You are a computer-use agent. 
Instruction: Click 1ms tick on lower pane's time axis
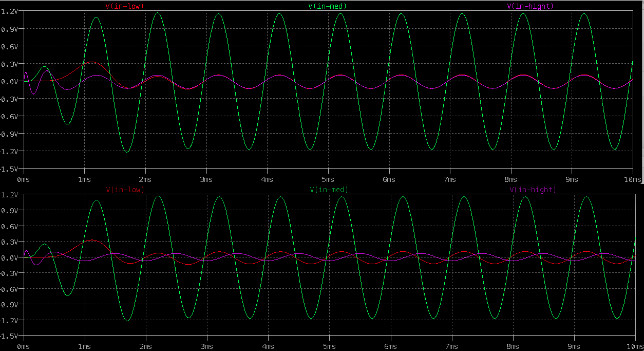[x=85, y=347]
